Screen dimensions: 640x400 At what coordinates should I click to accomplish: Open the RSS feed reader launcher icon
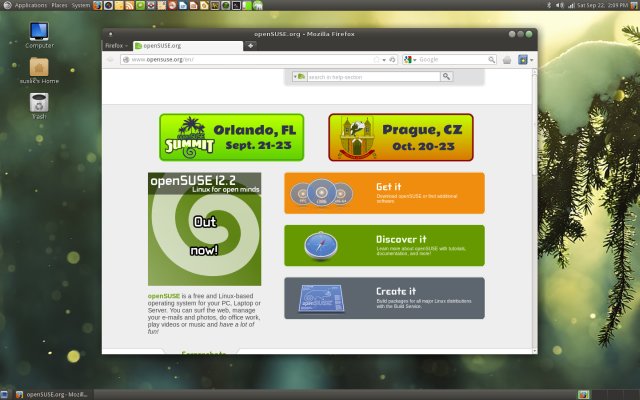point(129,5)
